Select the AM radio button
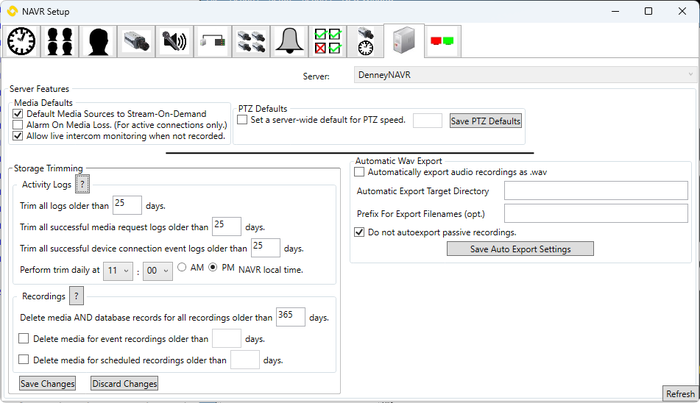Viewport: 700px width, 403px height. click(x=182, y=268)
